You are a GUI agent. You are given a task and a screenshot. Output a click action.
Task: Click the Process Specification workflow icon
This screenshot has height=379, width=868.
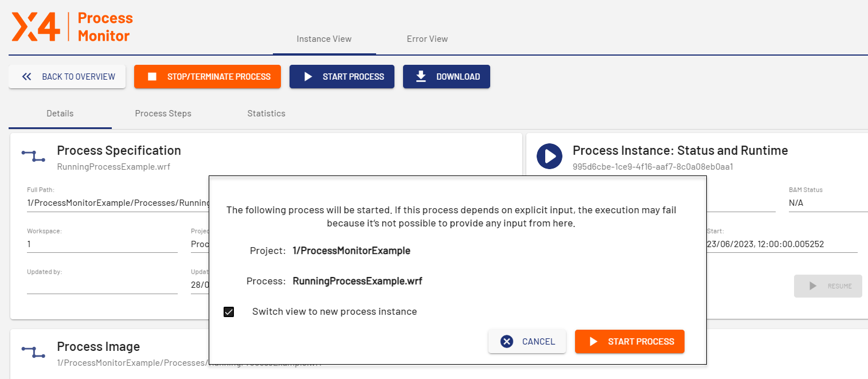point(33,155)
